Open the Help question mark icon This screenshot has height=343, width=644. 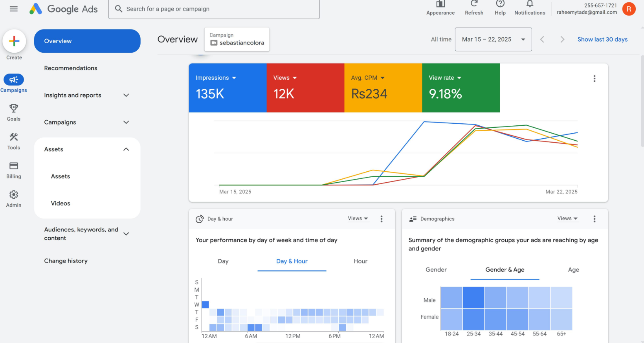pyautogui.click(x=500, y=4)
